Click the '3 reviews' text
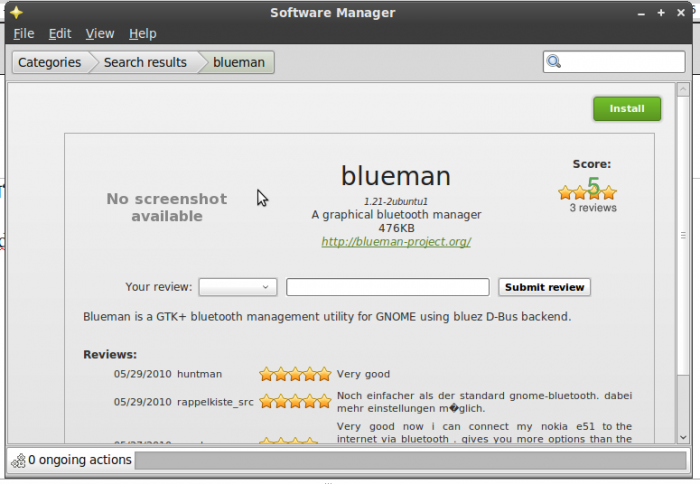This screenshot has width=700, height=484. [x=593, y=208]
